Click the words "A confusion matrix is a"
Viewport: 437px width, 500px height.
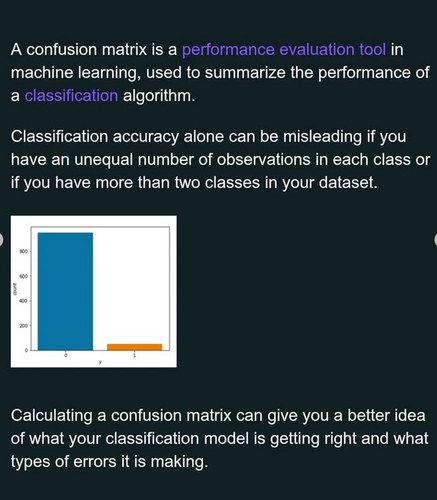click(94, 50)
